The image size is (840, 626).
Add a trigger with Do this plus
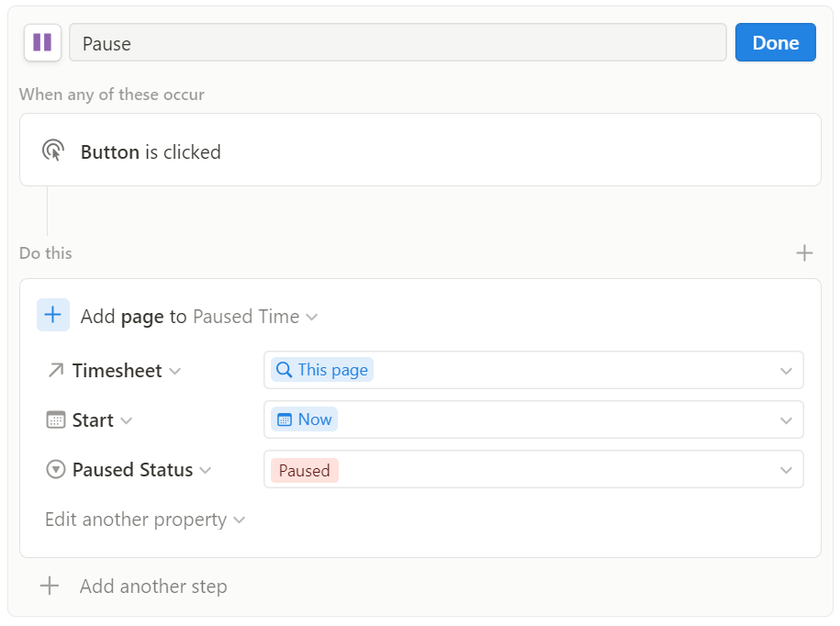(x=804, y=252)
